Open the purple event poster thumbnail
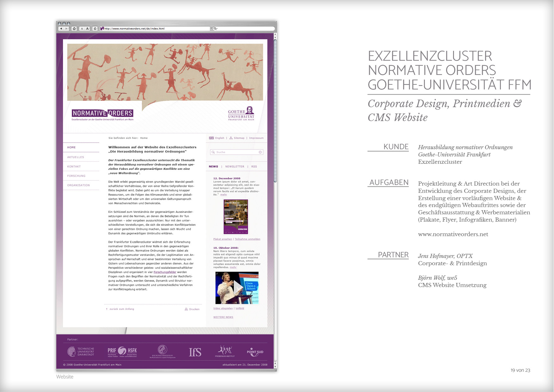This screenshot has height=392, width=554. [x=236, y=217]
